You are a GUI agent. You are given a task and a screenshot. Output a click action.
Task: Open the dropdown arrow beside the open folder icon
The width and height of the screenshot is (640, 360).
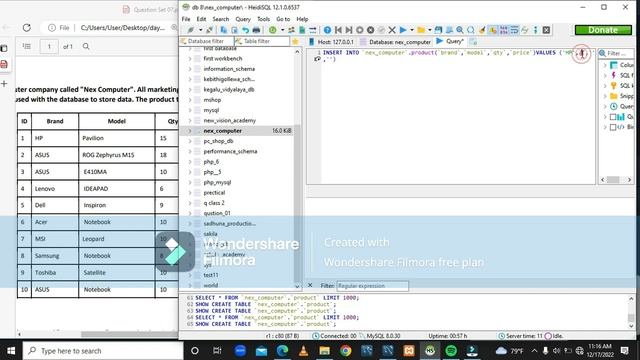(x=430, y=30)
